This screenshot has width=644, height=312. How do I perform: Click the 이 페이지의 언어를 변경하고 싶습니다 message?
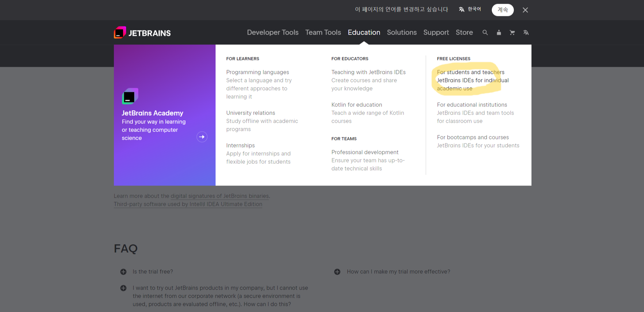click(x=402, y=9)
